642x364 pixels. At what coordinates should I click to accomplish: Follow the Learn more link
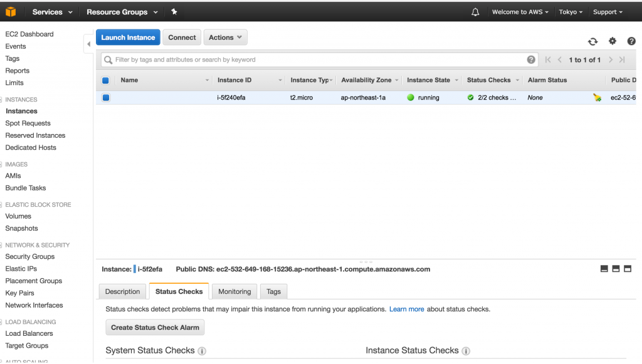[x=406, y=309]
